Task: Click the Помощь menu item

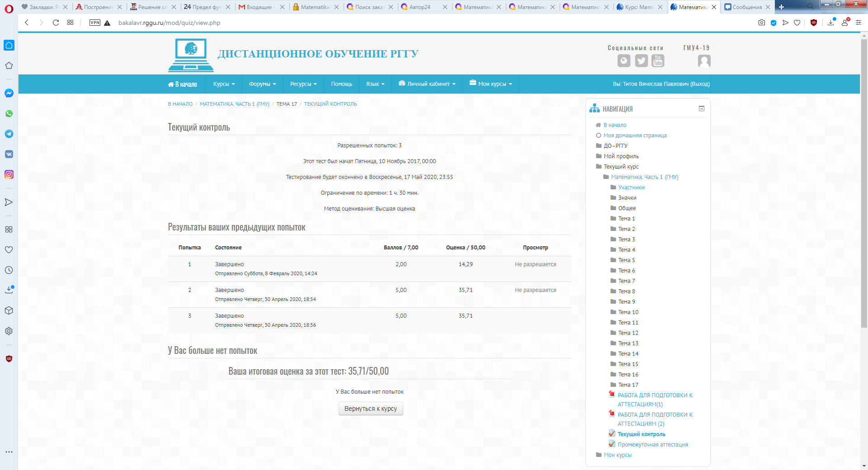Action: coord(341,84)
